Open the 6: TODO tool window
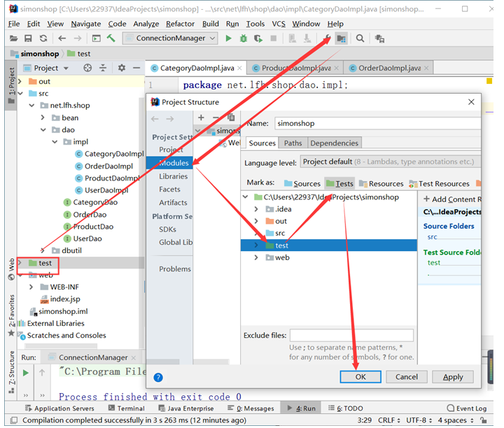 coord(346,408)
